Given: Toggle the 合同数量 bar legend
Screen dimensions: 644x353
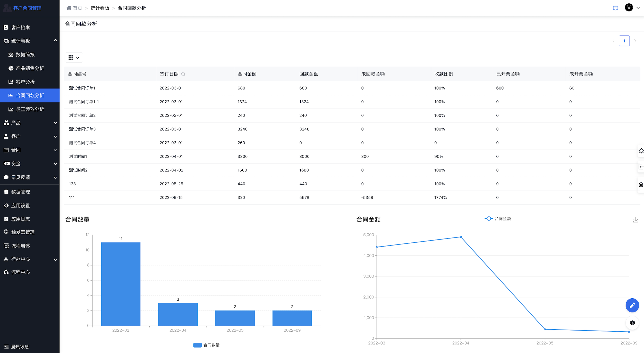Looking at the screenshot, I should click(206, 345).
